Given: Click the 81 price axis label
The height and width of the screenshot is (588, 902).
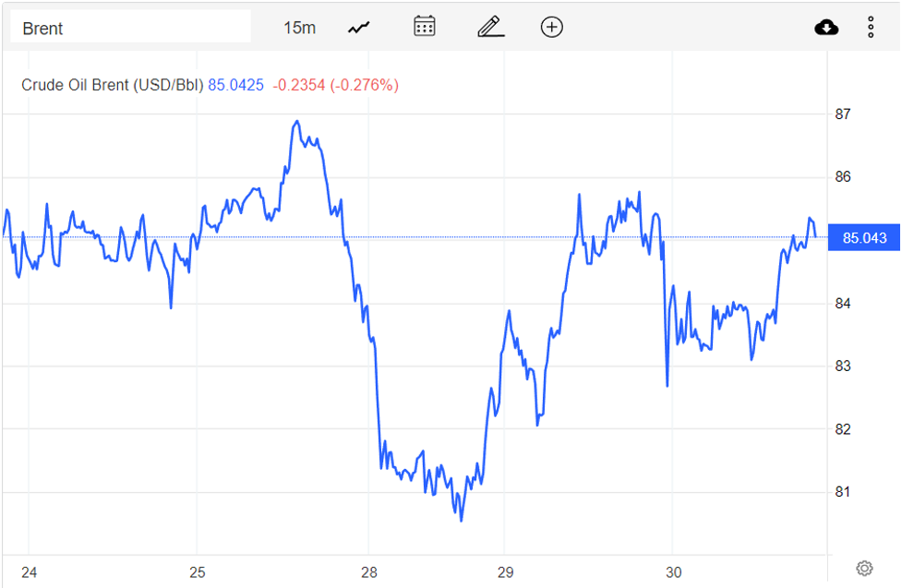Looking at the screenshot, I should (843, 492).
